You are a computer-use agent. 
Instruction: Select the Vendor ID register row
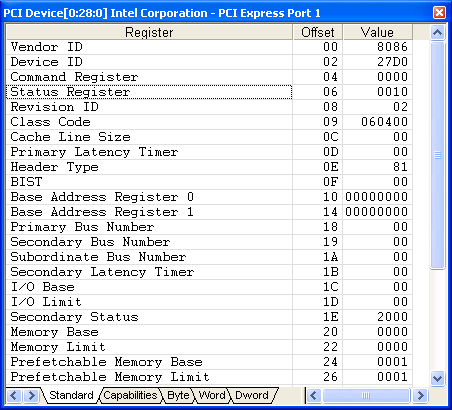click(209, 47)
